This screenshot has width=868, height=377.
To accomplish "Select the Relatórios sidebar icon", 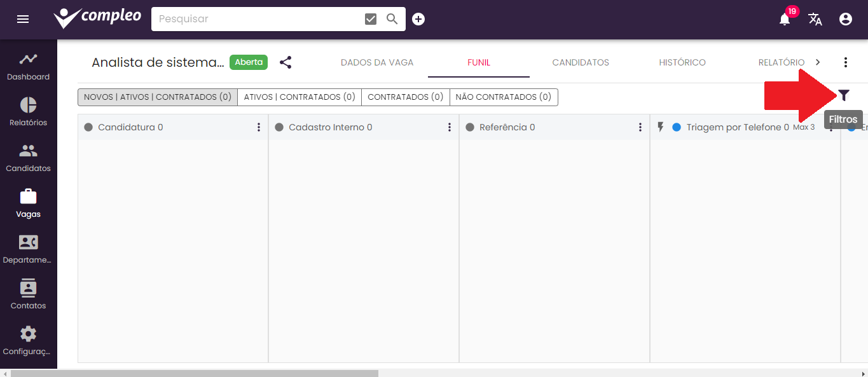I will click(28, 113).
